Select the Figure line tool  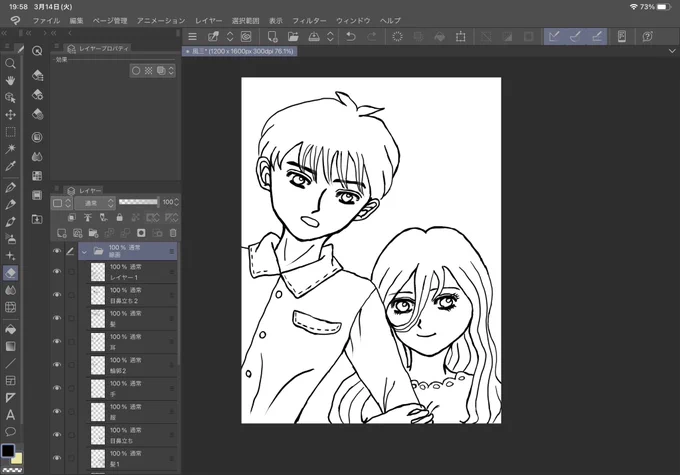coord(10,364)
